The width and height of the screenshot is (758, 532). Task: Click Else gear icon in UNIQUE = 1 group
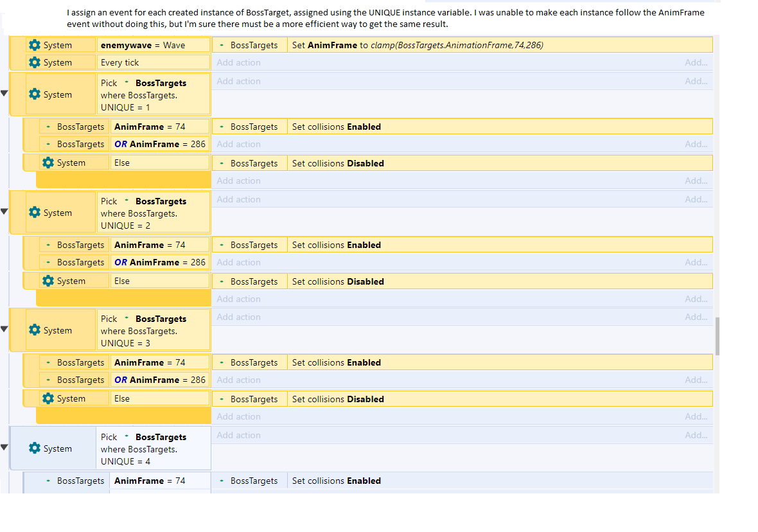click(48, 163)
